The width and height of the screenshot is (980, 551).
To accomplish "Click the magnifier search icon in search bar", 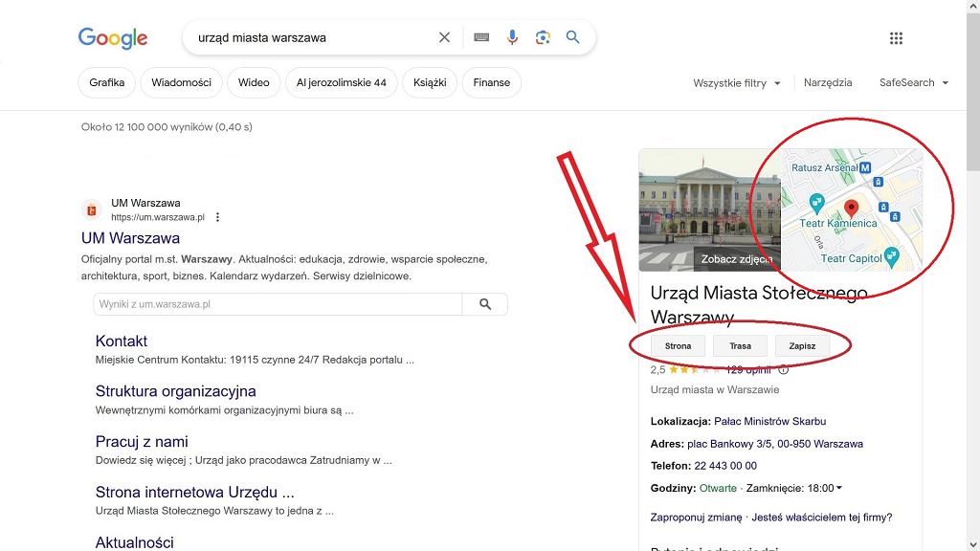I will (572, 37).
